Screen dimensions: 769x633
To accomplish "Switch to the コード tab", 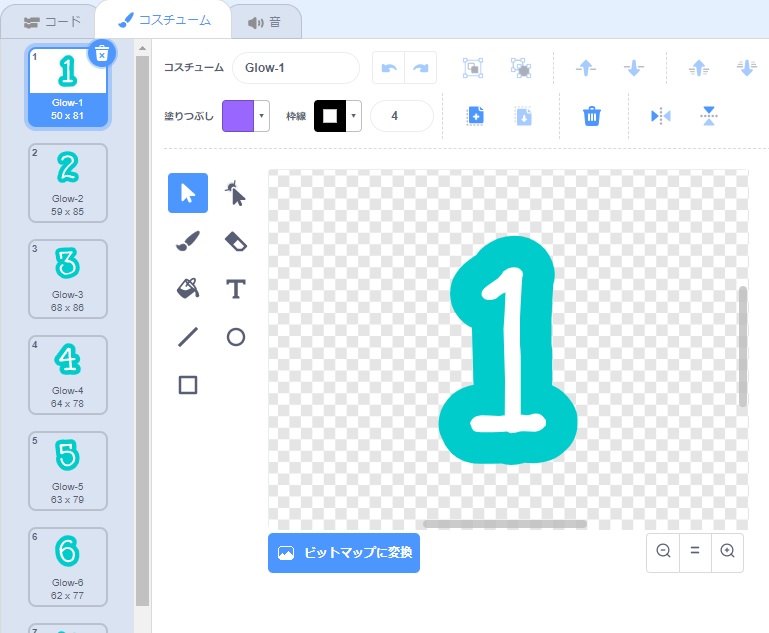I will 51,22.
